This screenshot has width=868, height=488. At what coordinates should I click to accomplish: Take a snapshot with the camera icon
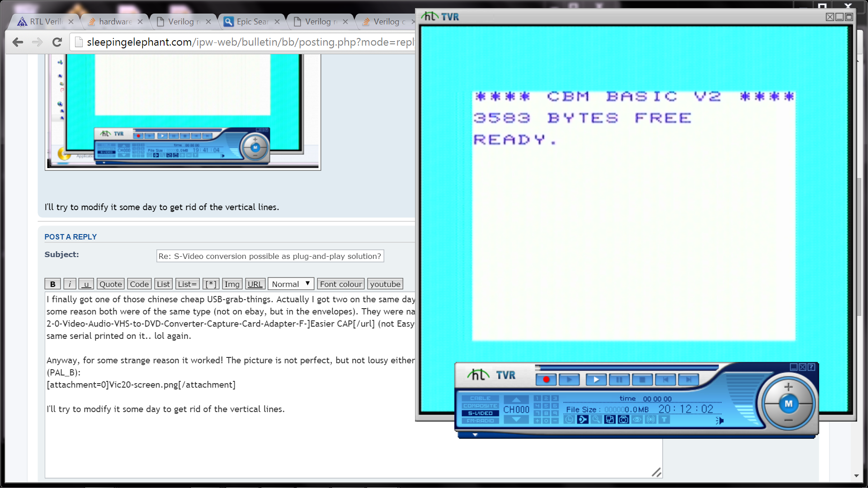(623, 419)
